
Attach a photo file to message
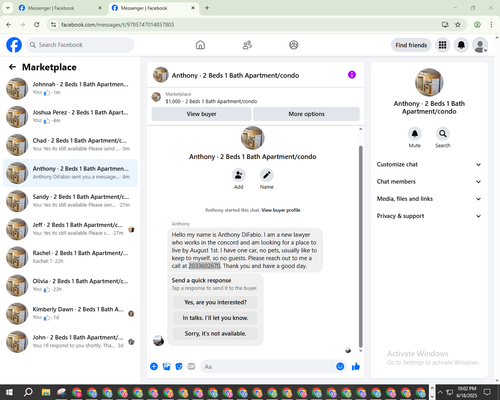pyautogui.click(x=166, y=367)
